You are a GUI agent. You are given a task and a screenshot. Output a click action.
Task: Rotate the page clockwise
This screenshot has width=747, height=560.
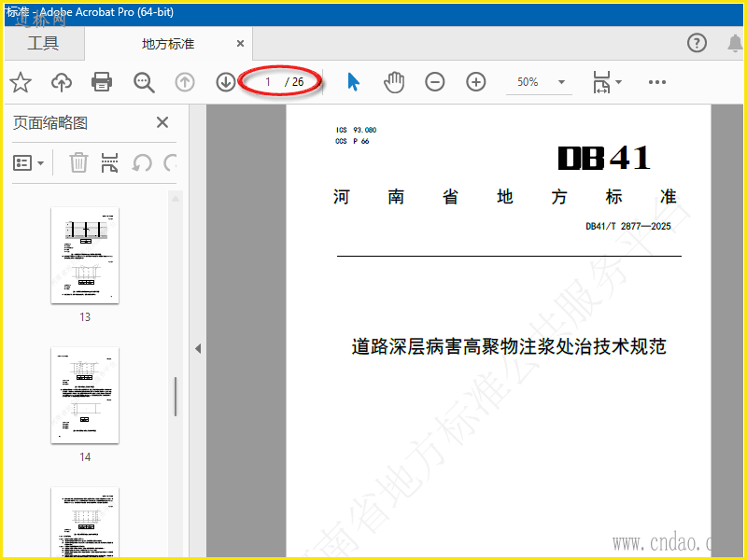click(x=171, y=162)
